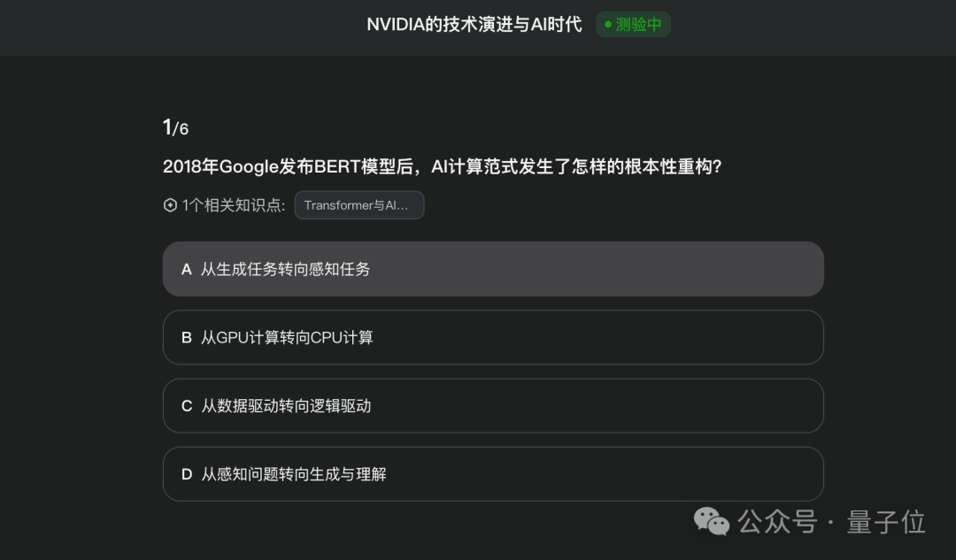Click the 1个相关知识点 label
The width and height of the screenshot is (956, 560).
[234, 205]
